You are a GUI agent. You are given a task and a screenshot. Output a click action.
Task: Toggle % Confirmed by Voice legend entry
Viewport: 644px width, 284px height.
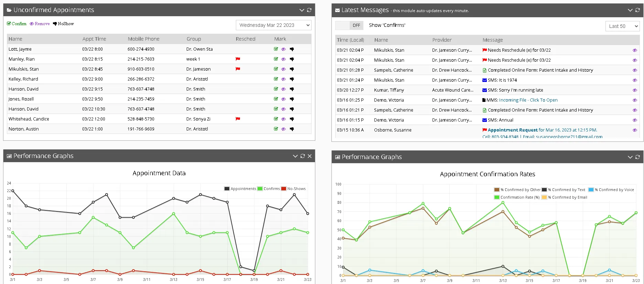point(611,190)
